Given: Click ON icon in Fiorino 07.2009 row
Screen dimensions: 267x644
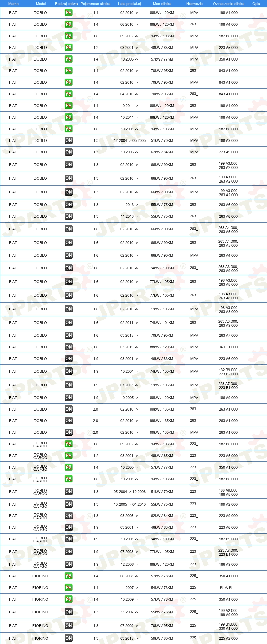Looking at the screenshot, I should coord(69,626).
